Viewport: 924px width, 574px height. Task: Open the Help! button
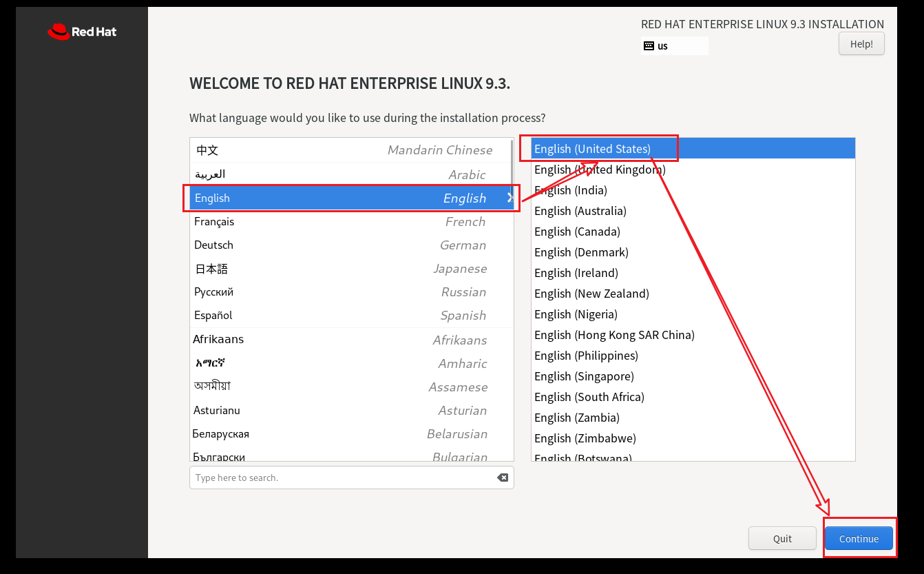(861, 43)
